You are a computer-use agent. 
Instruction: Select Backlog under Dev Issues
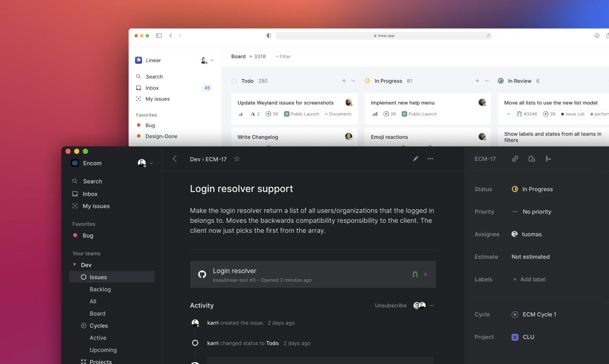(x=100, y=289)
